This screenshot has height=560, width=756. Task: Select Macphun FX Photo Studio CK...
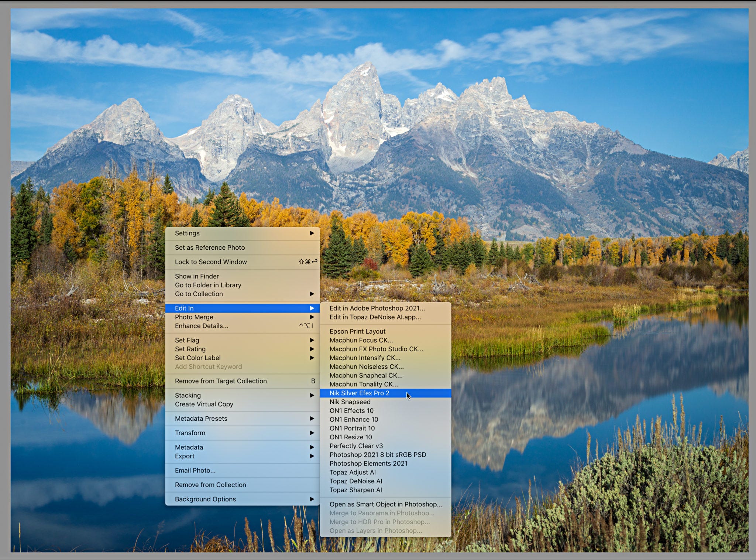[385, 349]
